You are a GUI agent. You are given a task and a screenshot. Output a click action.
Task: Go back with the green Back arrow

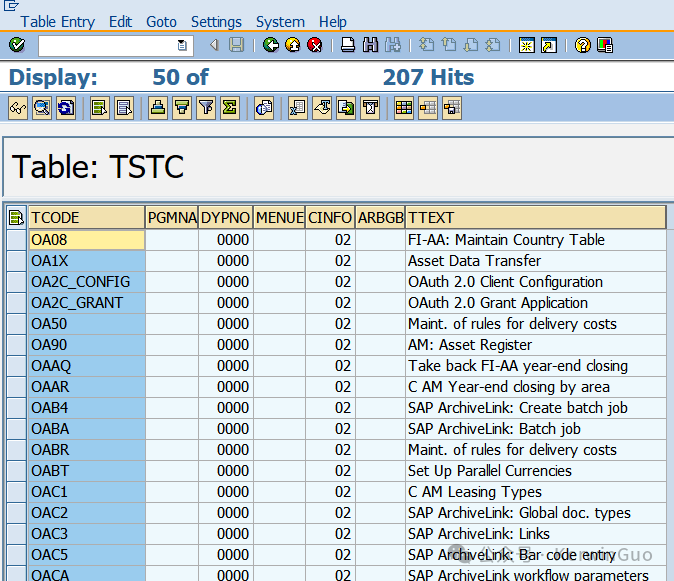[x=271, y=45]
